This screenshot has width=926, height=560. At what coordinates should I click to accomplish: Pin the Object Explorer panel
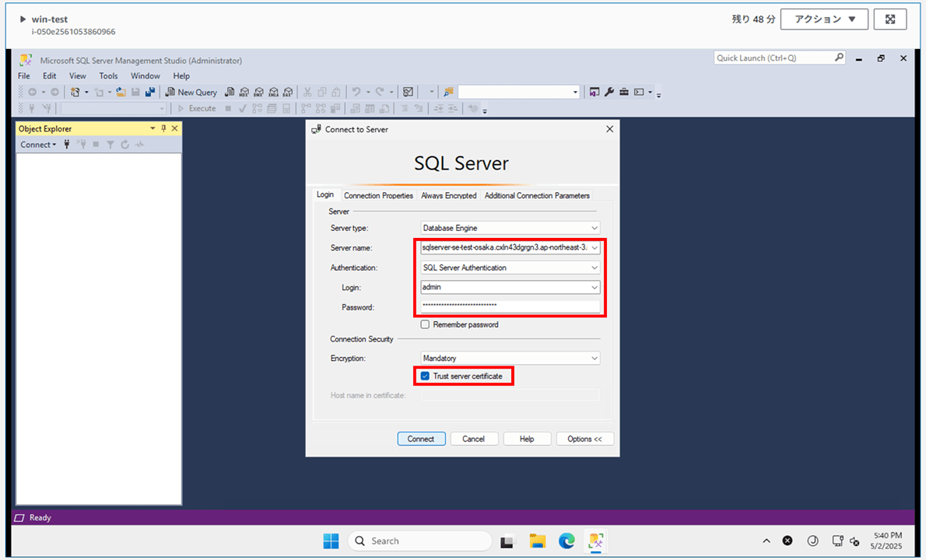tap(163, 128)
